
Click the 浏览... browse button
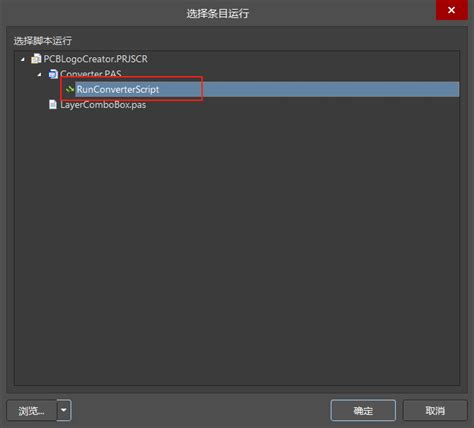32,410
